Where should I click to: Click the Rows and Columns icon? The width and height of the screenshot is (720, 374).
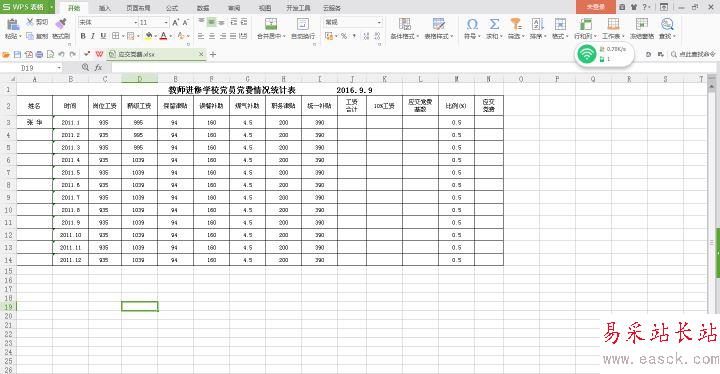585,24
